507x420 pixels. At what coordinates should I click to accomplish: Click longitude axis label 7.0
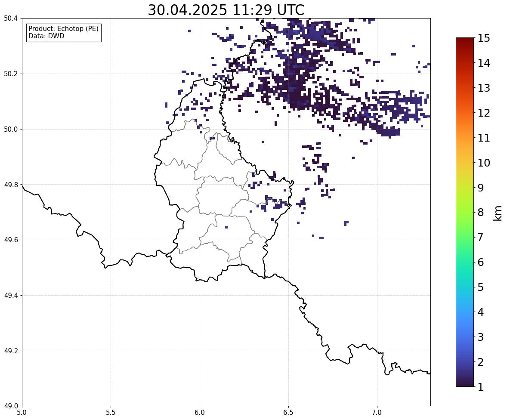(377, 413)
